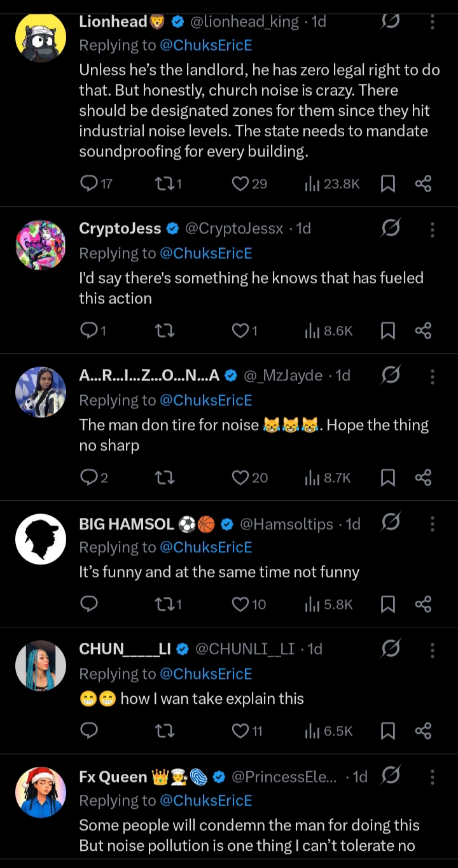Screen dimensions: 458x868
Task: View analytics for CHUN____LI's reply
Action: point(329,731)
